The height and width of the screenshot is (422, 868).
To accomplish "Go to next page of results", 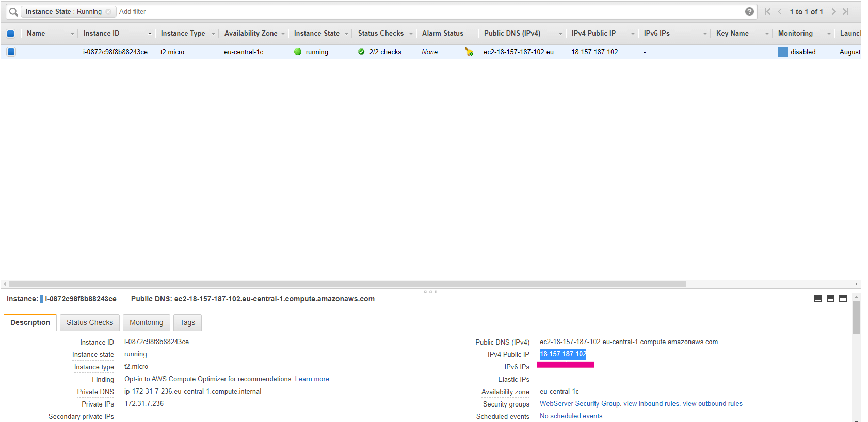I will [x=833, y=12].
